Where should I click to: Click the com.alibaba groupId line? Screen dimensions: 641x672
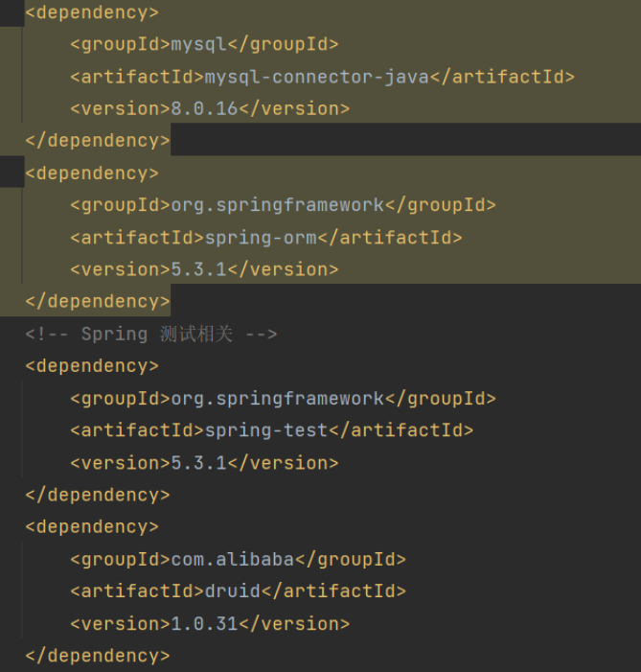(238, 560)
